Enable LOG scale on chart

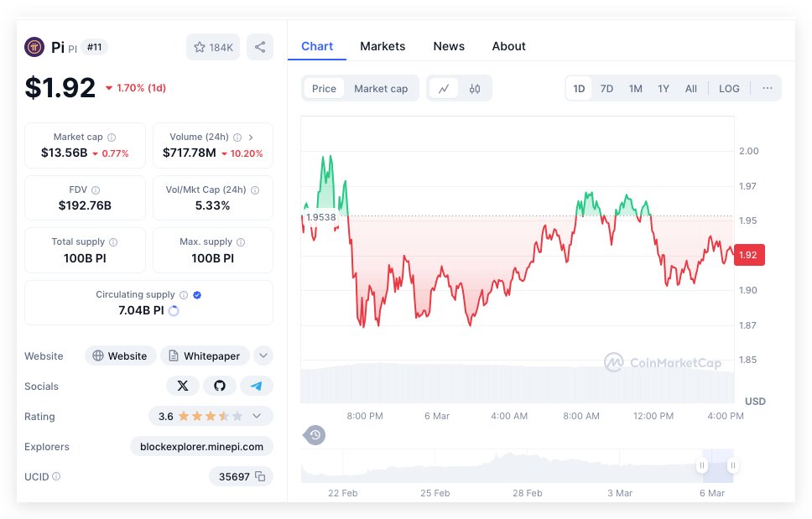729,89
